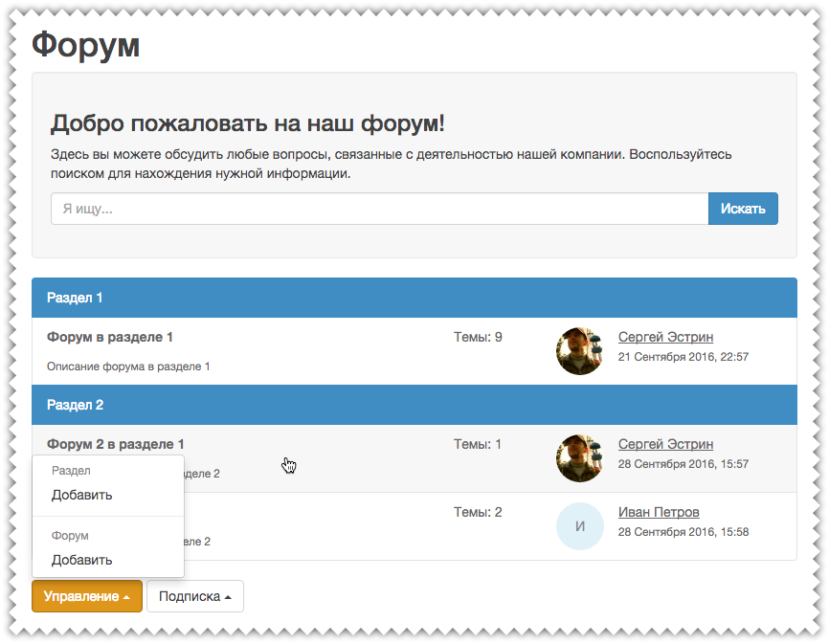Collapse the orange "Управление" dropdown
Viewport: 829px width, 644px height.
tap(87, 596)
